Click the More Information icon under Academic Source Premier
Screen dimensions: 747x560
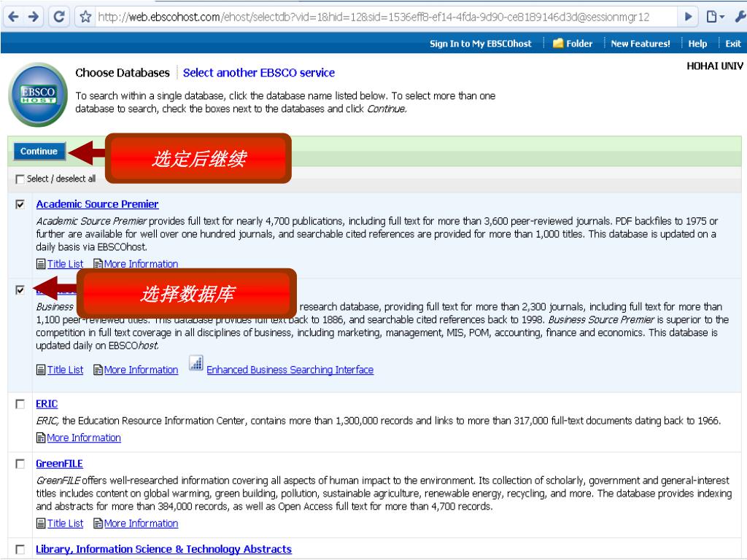pyautogui.click(x=98, y=264)
